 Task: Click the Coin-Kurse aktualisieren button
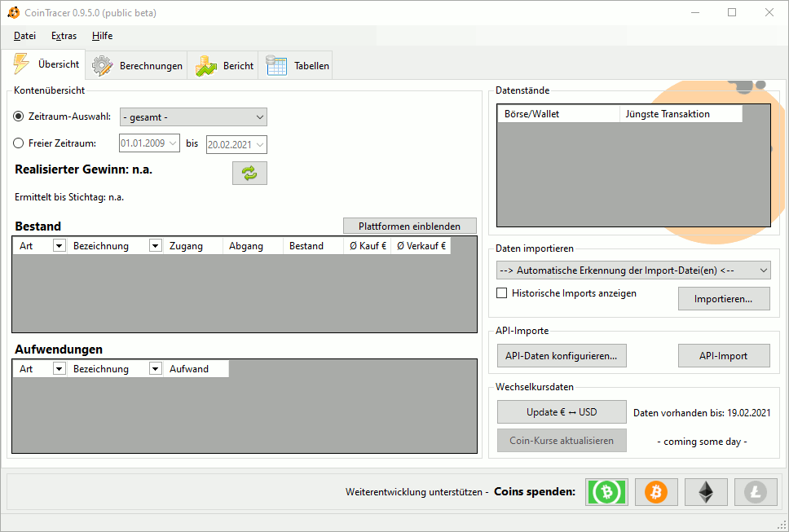coord(562,441)
